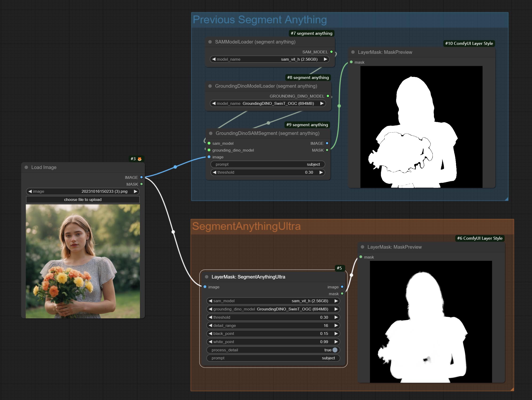Click the SegmentAnythingUltra node collapse dot

[x=206, y=277]
